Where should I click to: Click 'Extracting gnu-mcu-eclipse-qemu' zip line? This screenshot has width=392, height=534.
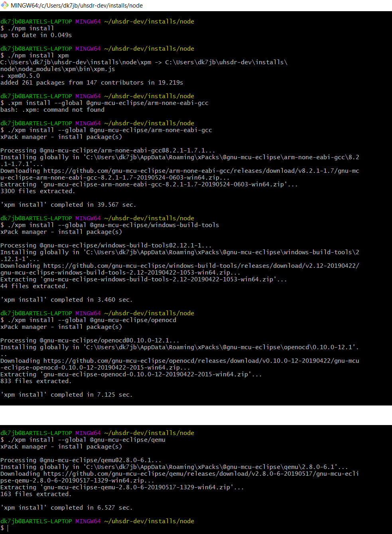[122, 487]
